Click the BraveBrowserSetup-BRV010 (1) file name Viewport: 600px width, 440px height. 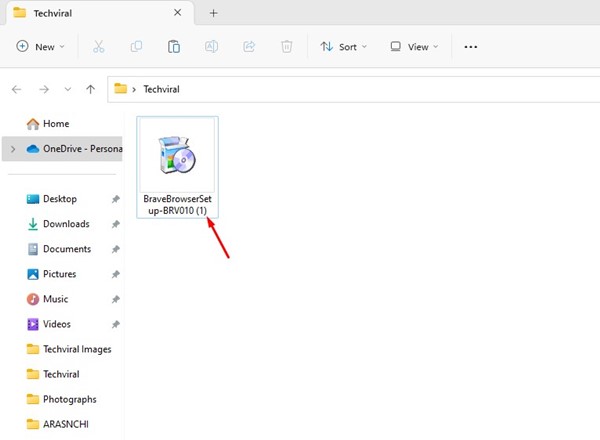[177, 205]
